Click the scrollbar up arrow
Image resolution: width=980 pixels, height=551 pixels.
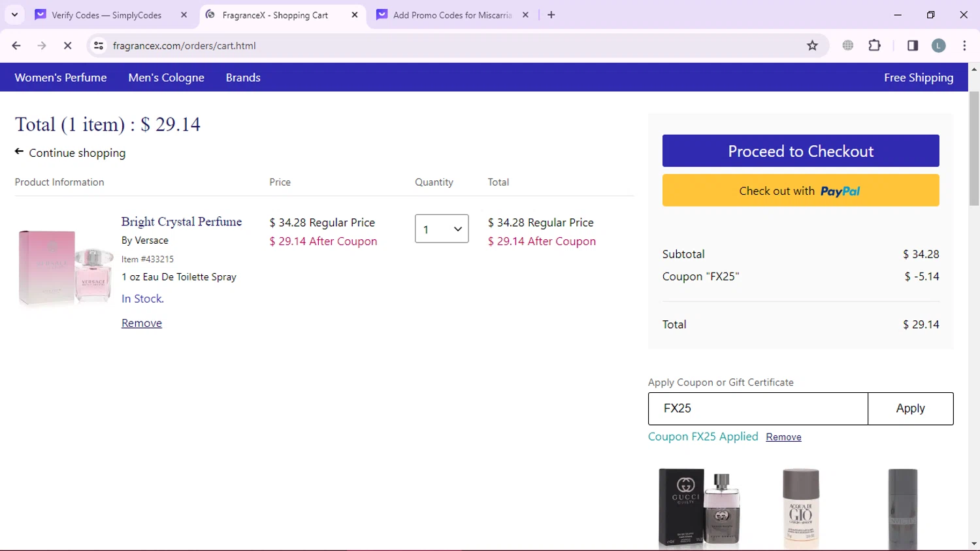[x=974, y=69]
